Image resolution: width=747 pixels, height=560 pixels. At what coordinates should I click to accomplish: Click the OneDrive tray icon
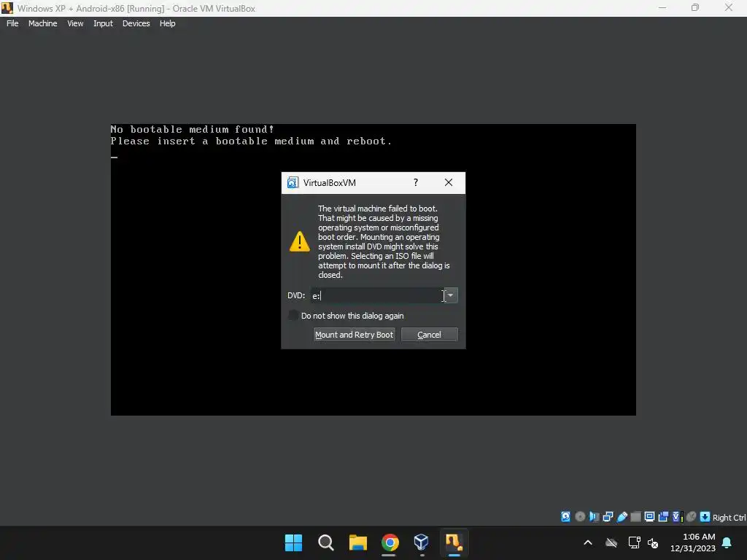tap(611, 542)
